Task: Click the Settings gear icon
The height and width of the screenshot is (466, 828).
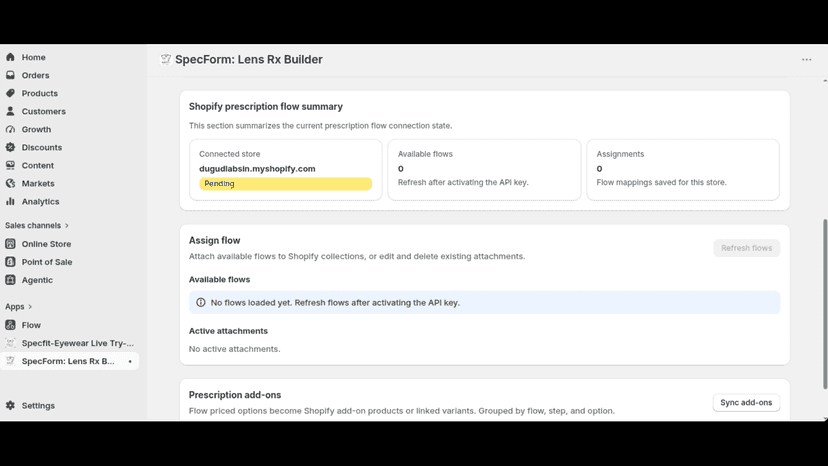Action: click(10, 405)
